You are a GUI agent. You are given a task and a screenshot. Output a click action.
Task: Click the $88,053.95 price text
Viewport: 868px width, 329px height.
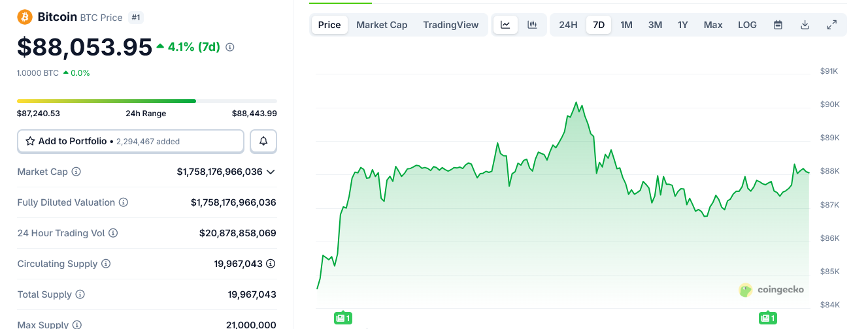coord(85,47)
